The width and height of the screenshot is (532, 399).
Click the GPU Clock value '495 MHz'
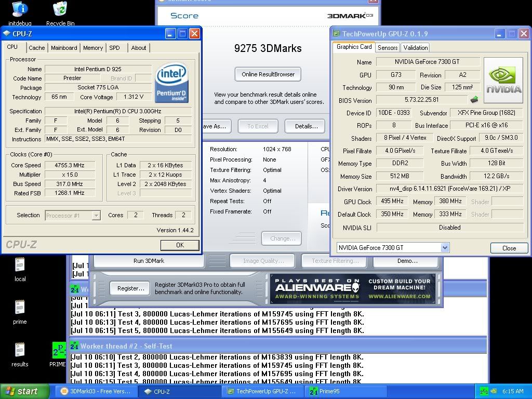point(392,201)
